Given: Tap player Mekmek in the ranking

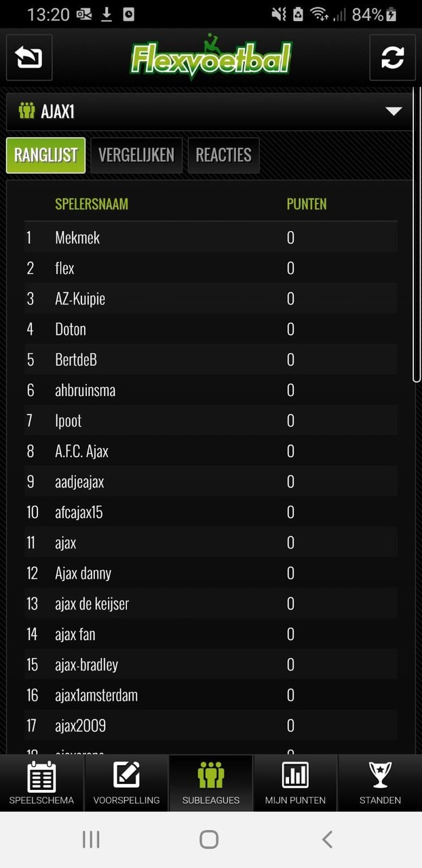Looking at the screenshot, I should tap(78, 238).
